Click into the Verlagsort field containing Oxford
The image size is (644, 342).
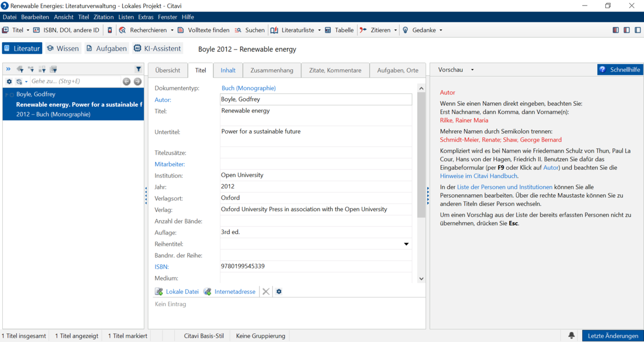point(316,198)
